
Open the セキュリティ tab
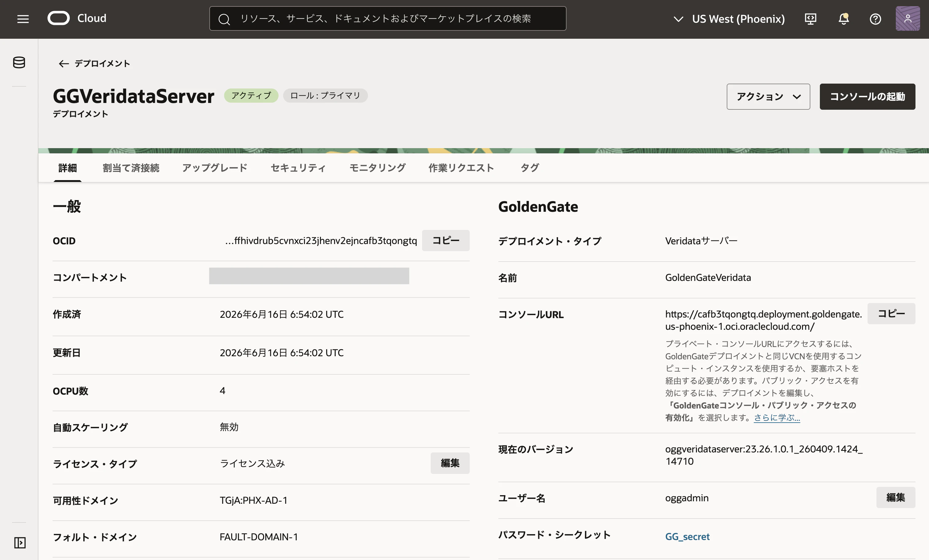[298, 168]
